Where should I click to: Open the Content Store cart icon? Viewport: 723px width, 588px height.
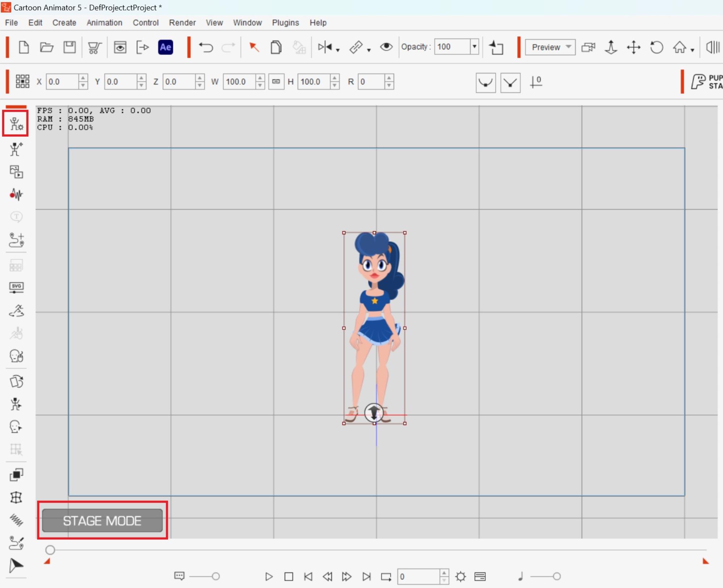95,47
